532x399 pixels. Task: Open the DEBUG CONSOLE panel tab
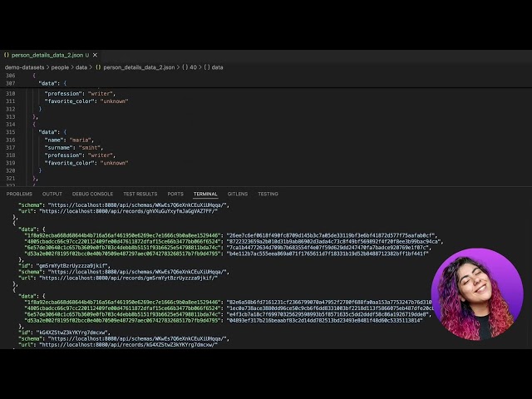pyautogui.click(x=92, y=194)
